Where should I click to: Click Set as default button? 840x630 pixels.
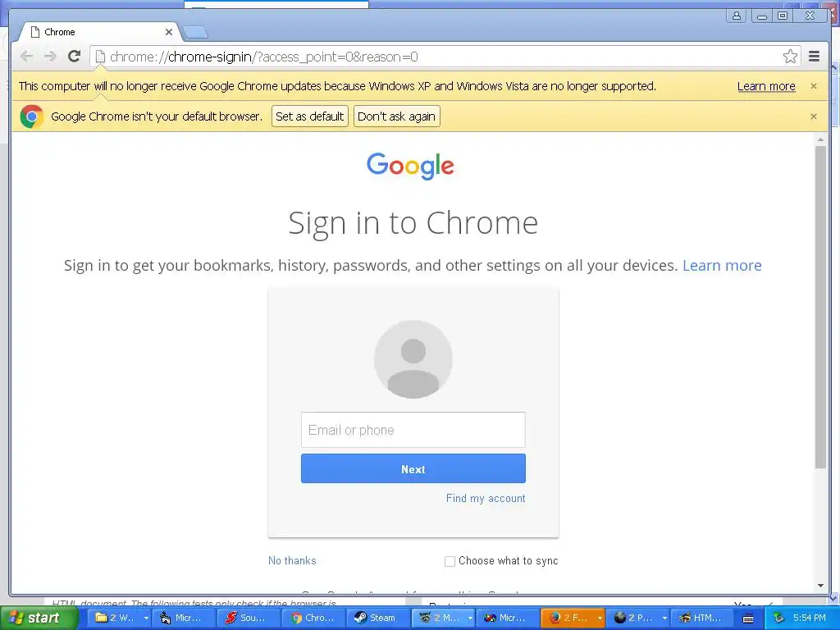coord(309,116)
